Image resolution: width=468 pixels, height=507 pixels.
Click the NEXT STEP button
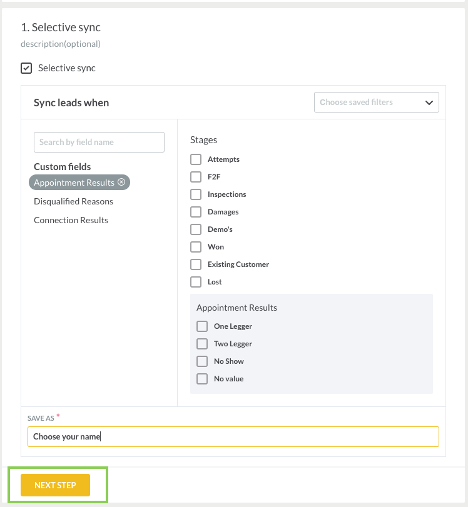[55, 485]
